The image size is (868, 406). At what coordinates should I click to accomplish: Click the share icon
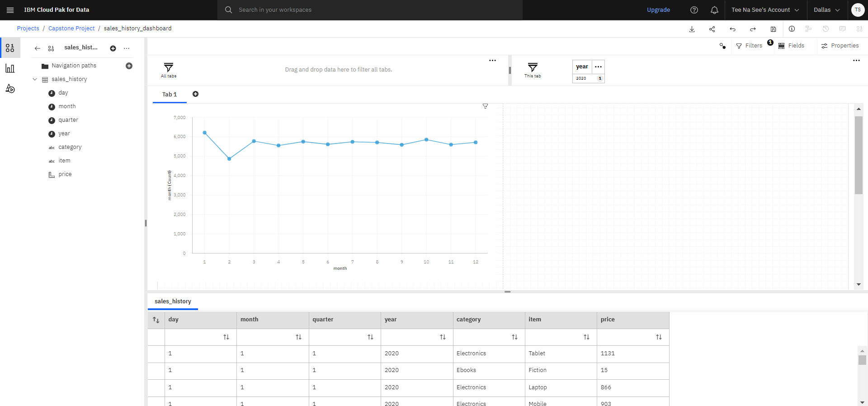pyautogui.click(x=712, y=29)
